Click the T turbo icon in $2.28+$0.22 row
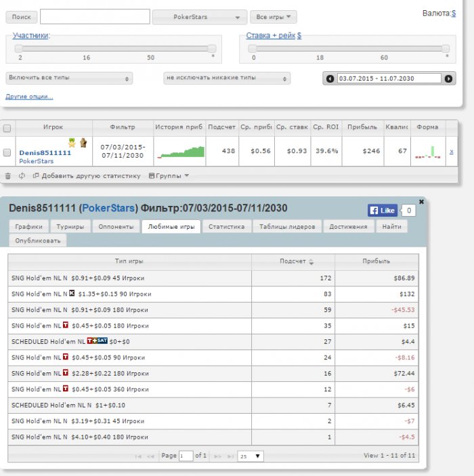The width and height of the screenshot is (474, 476). click(x=66, y=372)
